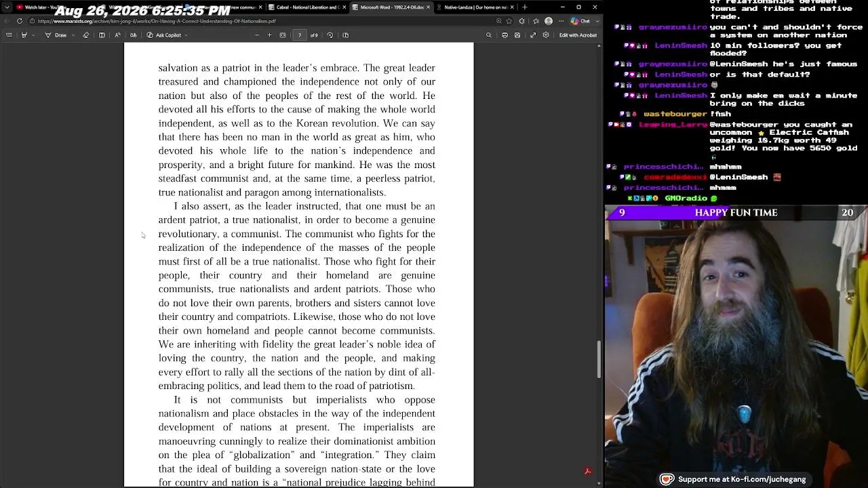The height and width of the screenshot is (488, 868).
Task: Click username wastebourger in chat
Action: [x=675, y=114]
